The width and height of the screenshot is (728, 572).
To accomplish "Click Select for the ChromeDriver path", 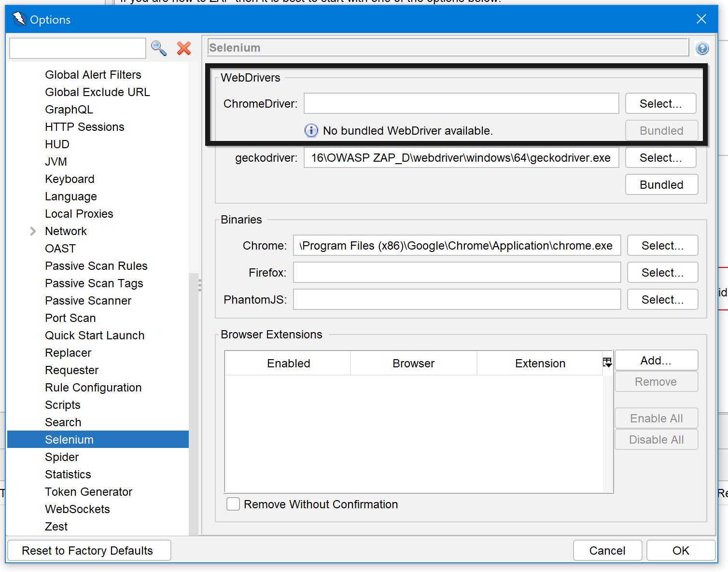I will (660, 103).
